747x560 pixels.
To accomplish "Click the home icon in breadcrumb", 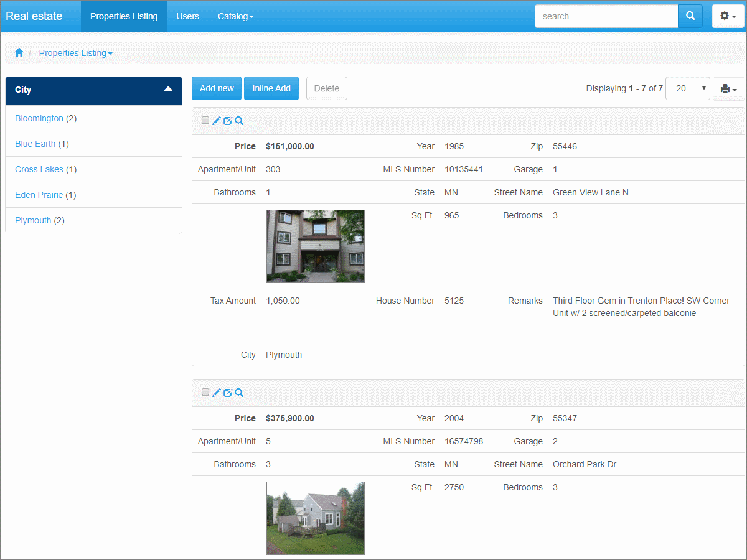I will tap(19, 53).
